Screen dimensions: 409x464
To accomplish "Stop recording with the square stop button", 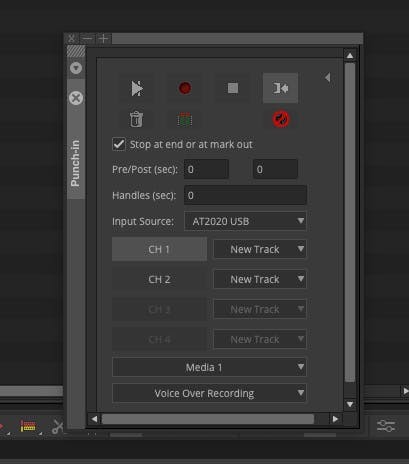I will (x=233, y=88).
